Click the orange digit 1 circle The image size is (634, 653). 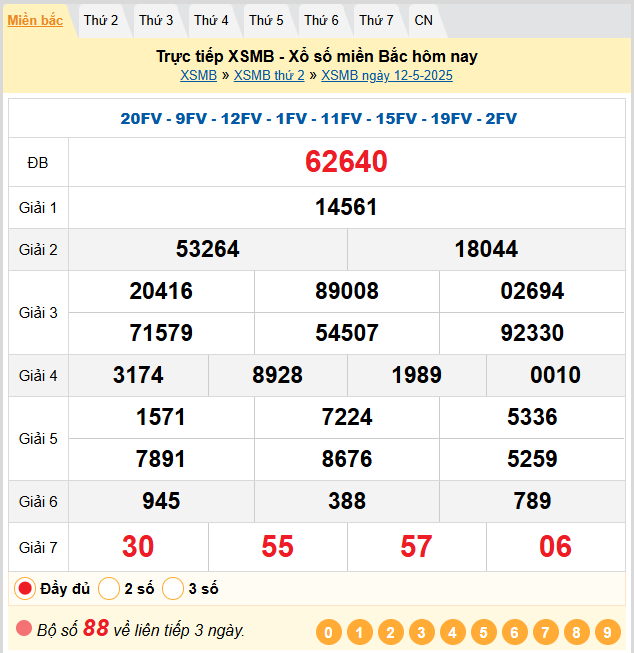[359, 632]
